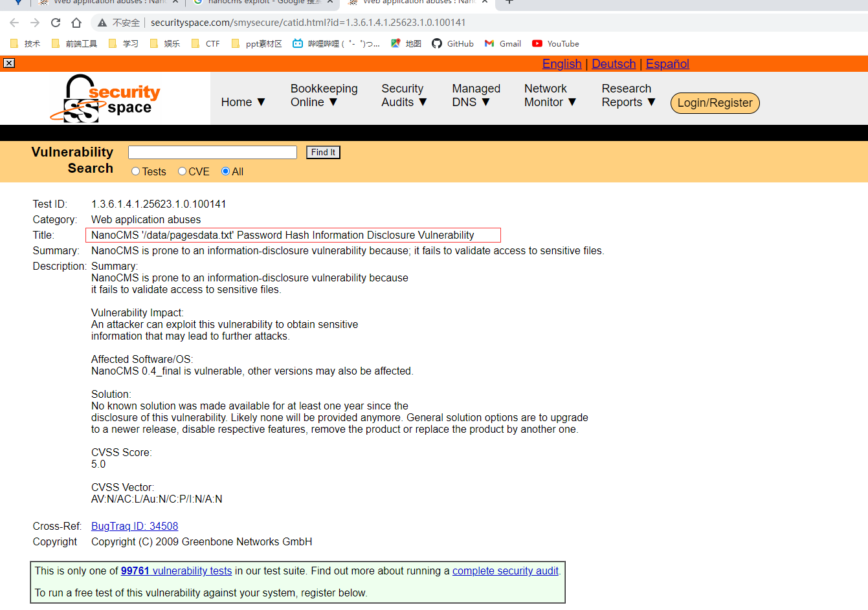This screenshot has width=868, height=610.
Task: Click the Category value Web application abuses
Action: click(146, 220)
